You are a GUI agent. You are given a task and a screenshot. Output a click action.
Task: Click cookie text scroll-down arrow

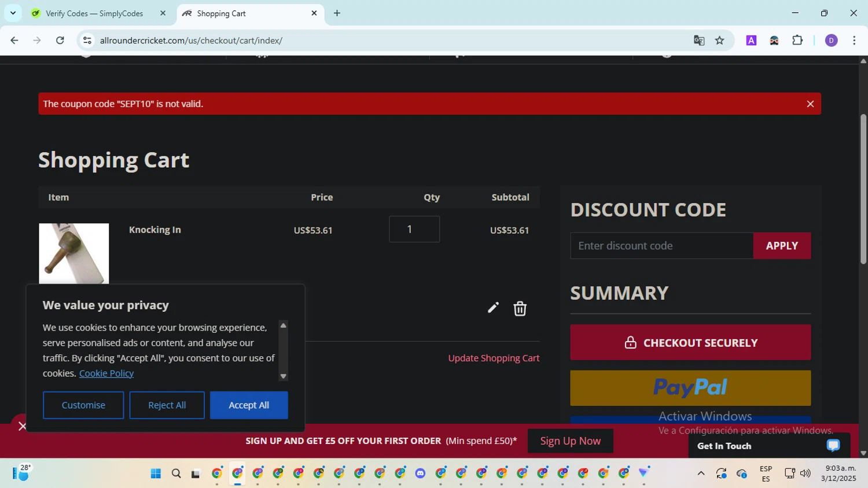[283, 376]
